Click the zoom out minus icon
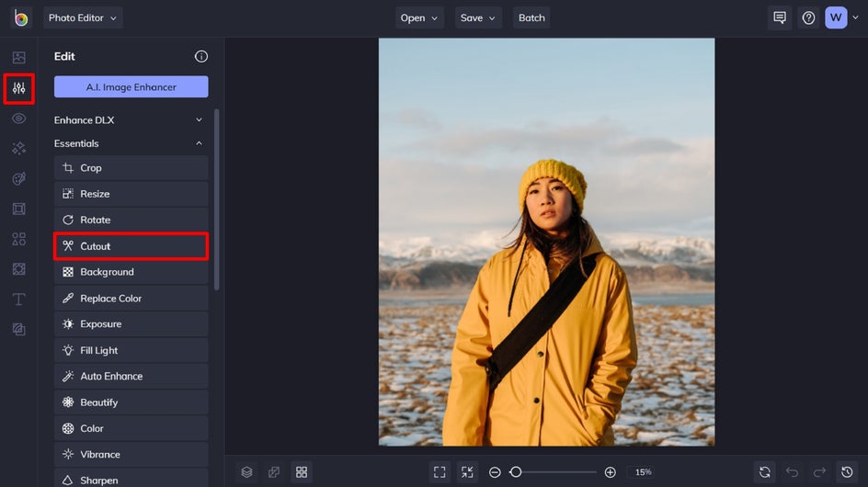Image resolution: width=868 pixels, height=487 pixels. 495,471
